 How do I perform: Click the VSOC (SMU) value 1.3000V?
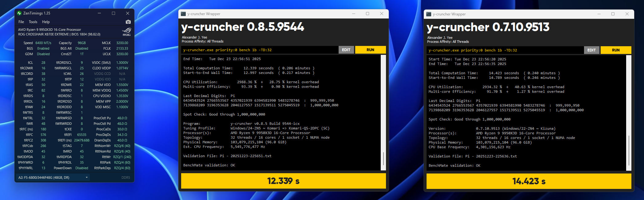point(122,63)
